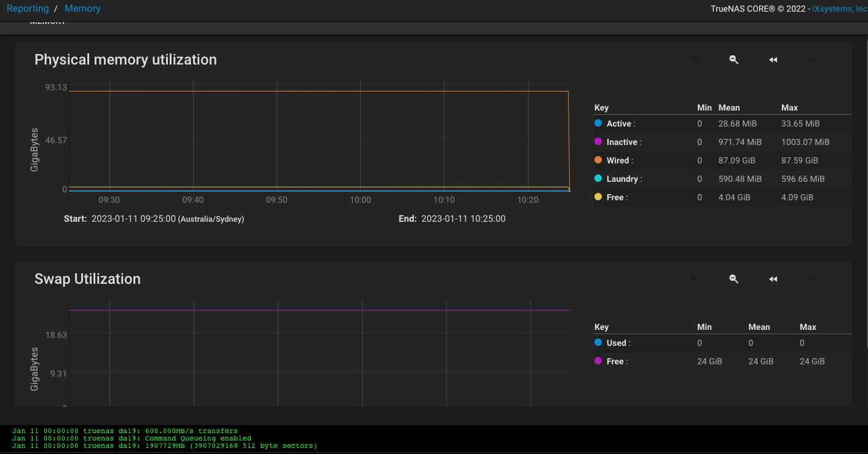Click the blue Used legend dot in swap table
Viewport: 868px width, 454px height.
598,342
